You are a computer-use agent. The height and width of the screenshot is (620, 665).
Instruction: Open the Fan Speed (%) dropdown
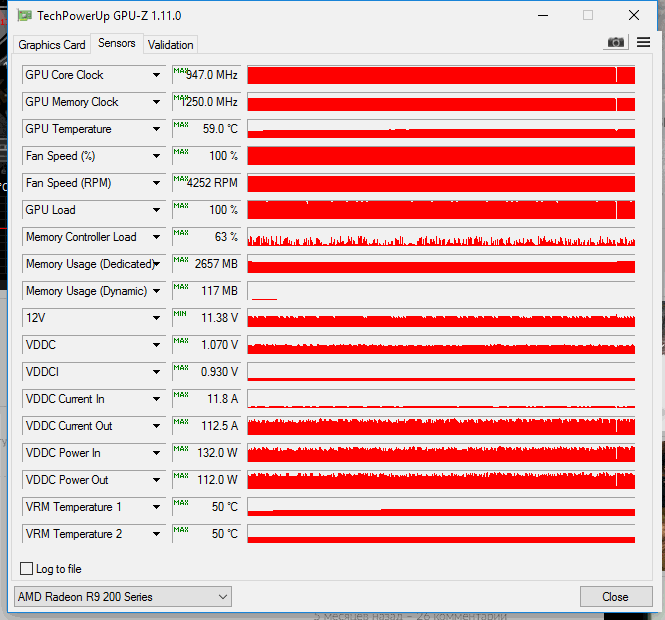coord(156,156)
